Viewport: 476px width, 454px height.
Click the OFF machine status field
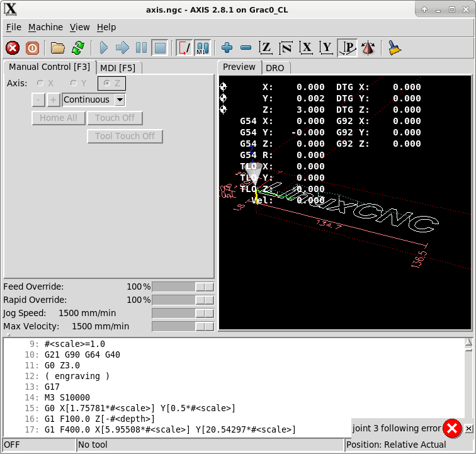pyautogui.click(x=39, y=445)
